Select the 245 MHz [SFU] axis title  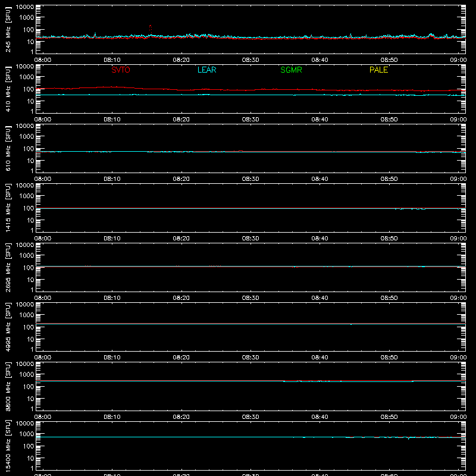[8, 29]
